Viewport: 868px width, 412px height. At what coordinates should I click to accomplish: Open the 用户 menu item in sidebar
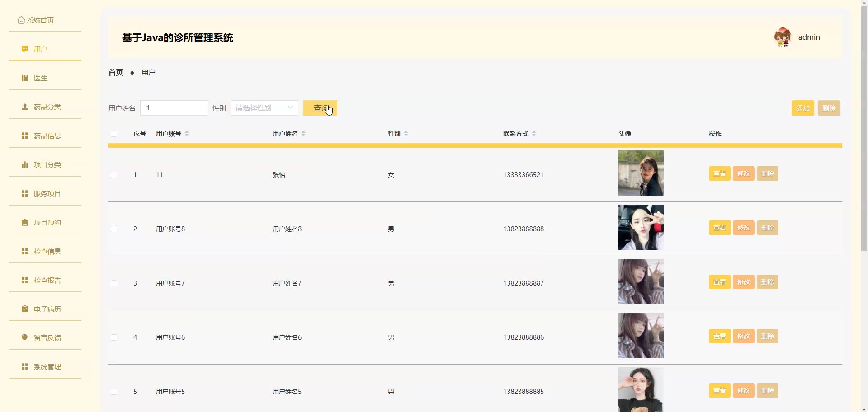click(x=45, y=49)
